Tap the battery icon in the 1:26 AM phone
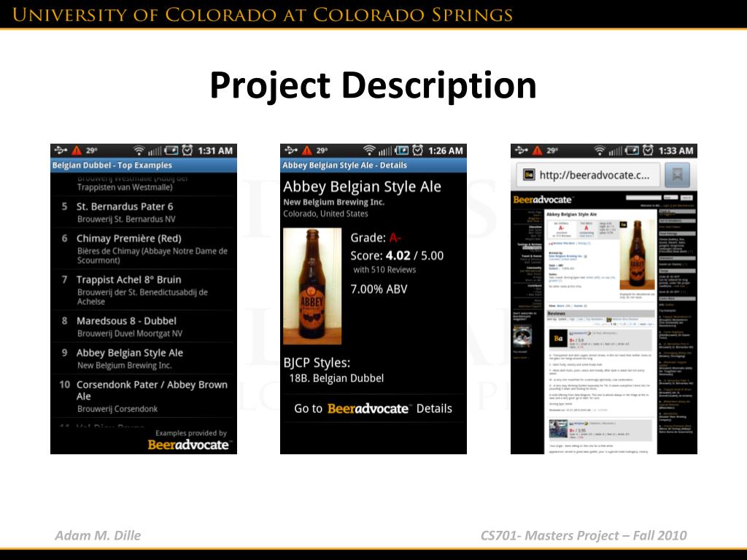Image resolution: width=747 pixels, height=560 pixels. [402, 151]
